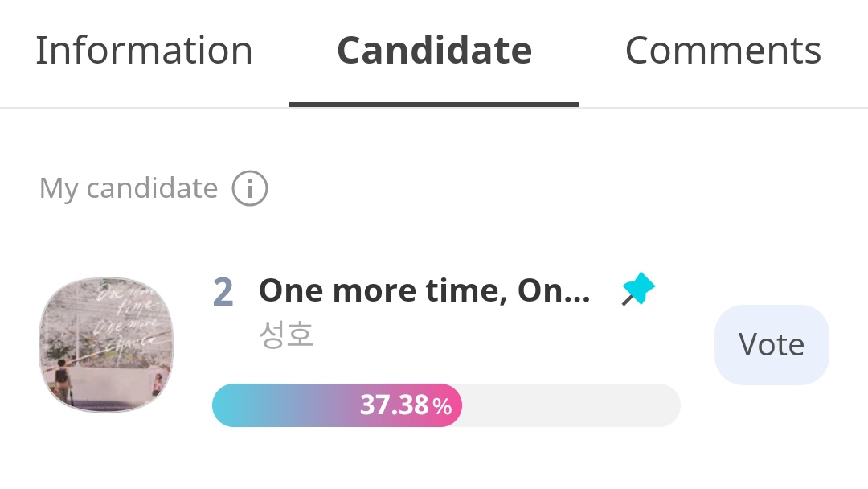Tap the rank number 2
This screenshot has height=489, width=868.
click(x=223, y=292)
